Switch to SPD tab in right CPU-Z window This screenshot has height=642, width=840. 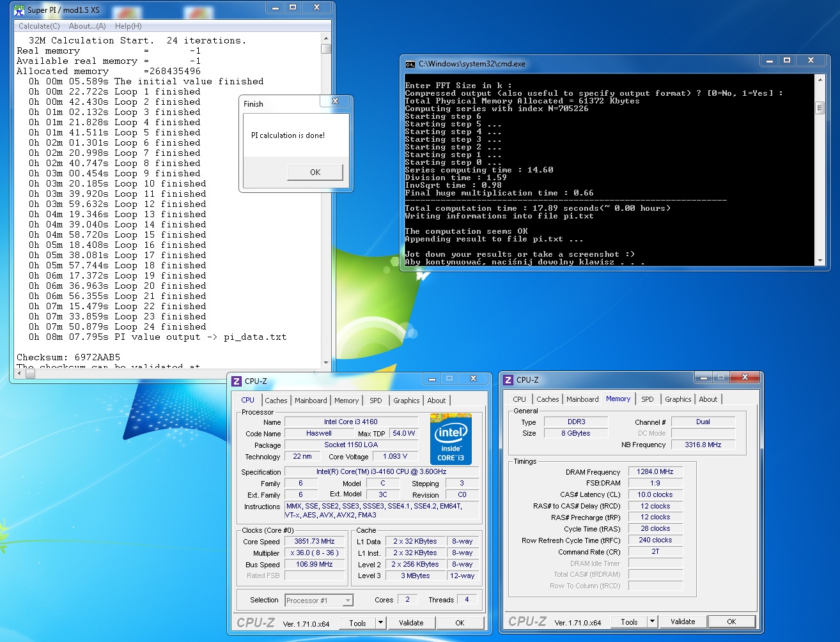coord(648,399)
